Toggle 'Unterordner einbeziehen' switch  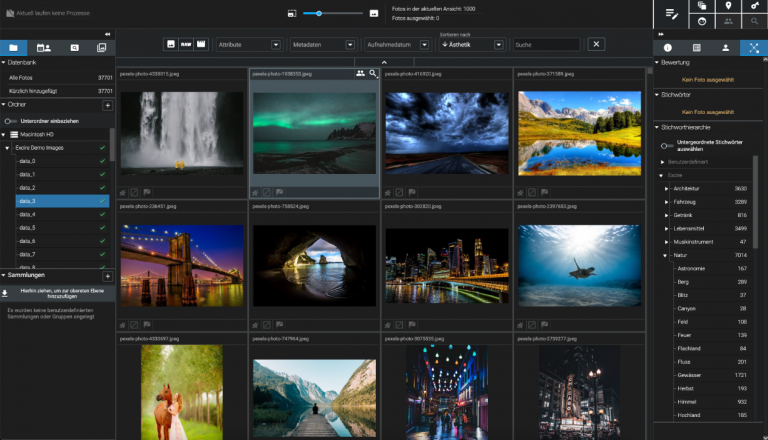pos(10,120)
